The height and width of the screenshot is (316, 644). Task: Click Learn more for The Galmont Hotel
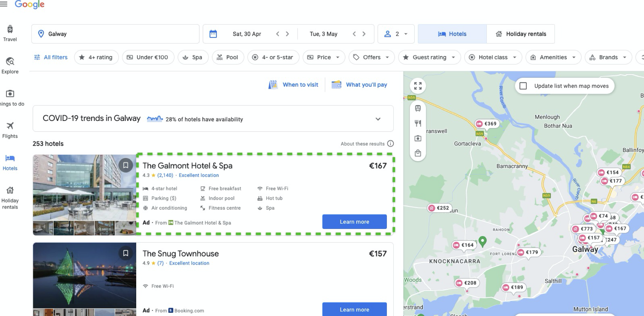tap(354, 222)
